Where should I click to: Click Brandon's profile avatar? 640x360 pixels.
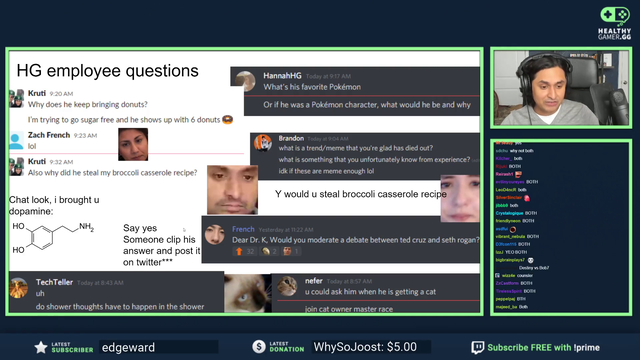click(263, 143)
